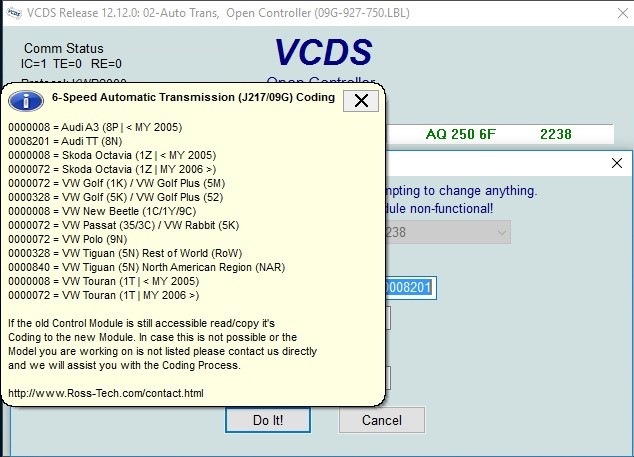The width and height of the screenshot is (634, 457).
Task: Click the VCDS app icon in title bar
Action: coord(14,13)
